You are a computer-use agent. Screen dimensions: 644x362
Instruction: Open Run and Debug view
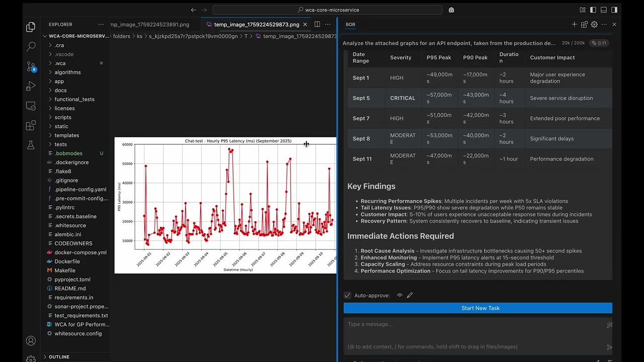tap(31, 86)
